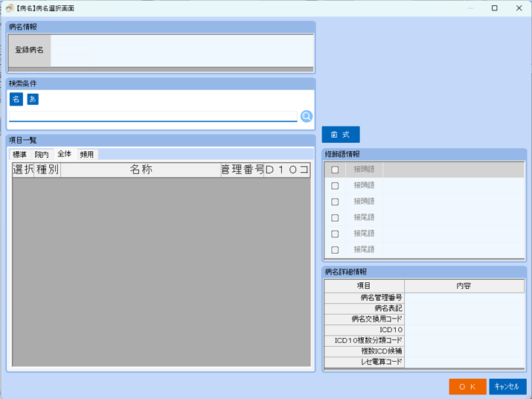Switch to the 頻用 tab

click(x=87, y=155)
